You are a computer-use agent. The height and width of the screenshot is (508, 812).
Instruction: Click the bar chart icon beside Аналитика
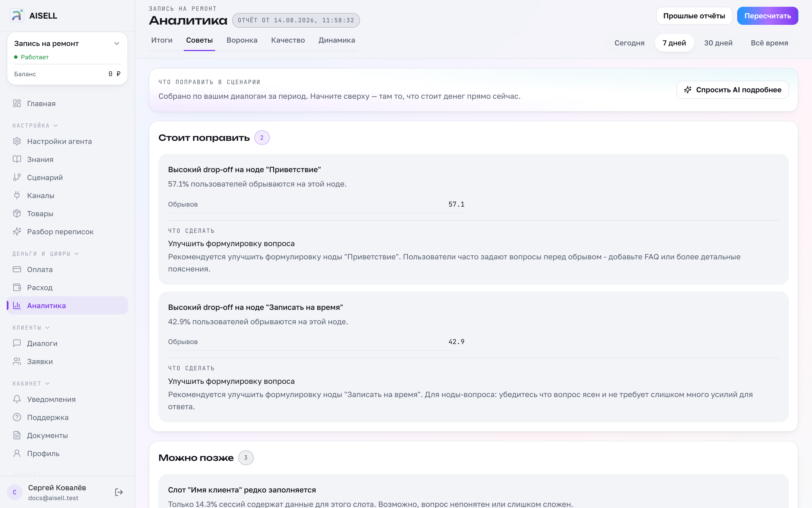[17, 305]
